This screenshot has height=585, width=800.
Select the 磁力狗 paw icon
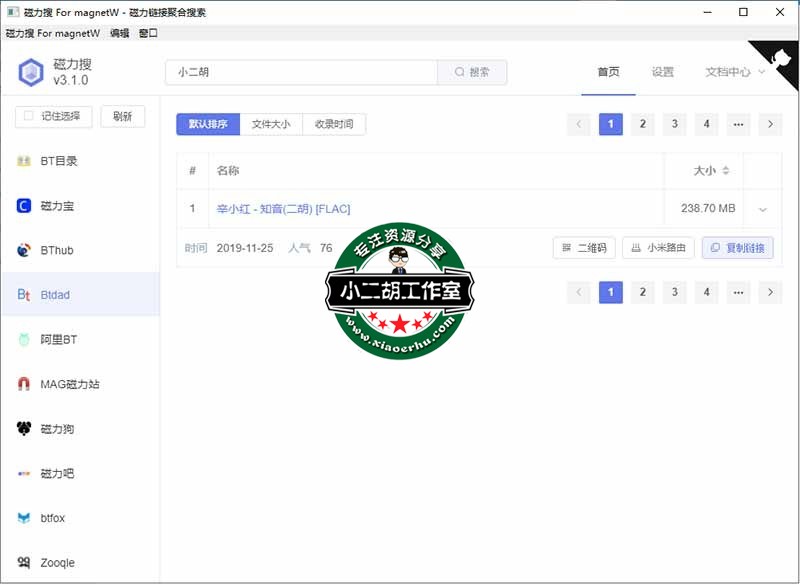(x=24, y=429)
